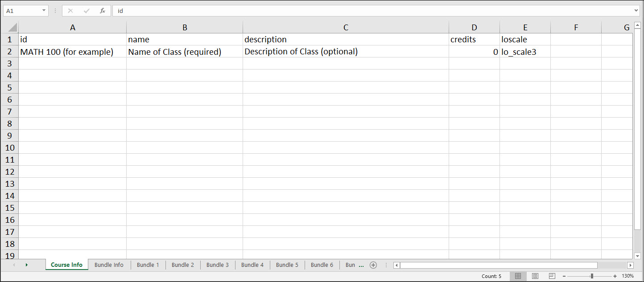The image size is (644, 282).
Task: Switch to the Bundle 3 sheet tab
Action: coord(218,265)
